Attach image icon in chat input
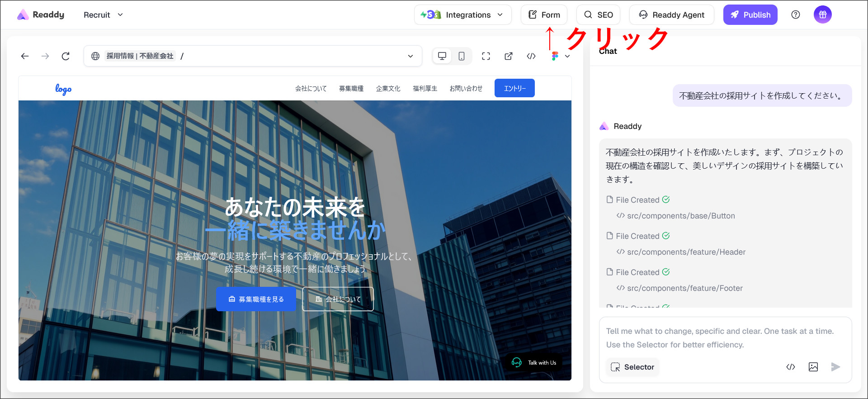Image resolution: width=868 pixels, height=399 pixels. [x=813, y=367]
